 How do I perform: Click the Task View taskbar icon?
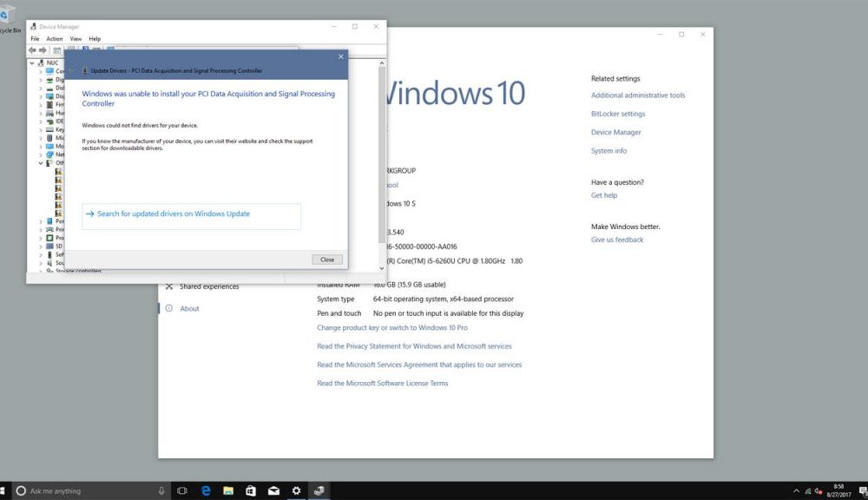(x=182, y=490)
